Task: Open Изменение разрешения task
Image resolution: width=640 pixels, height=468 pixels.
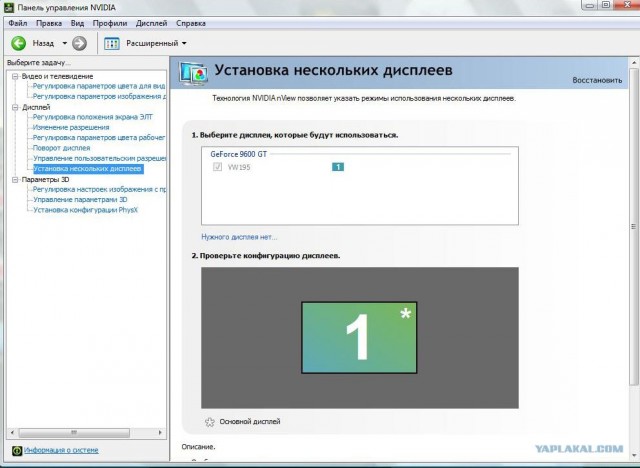Action: 71,127
